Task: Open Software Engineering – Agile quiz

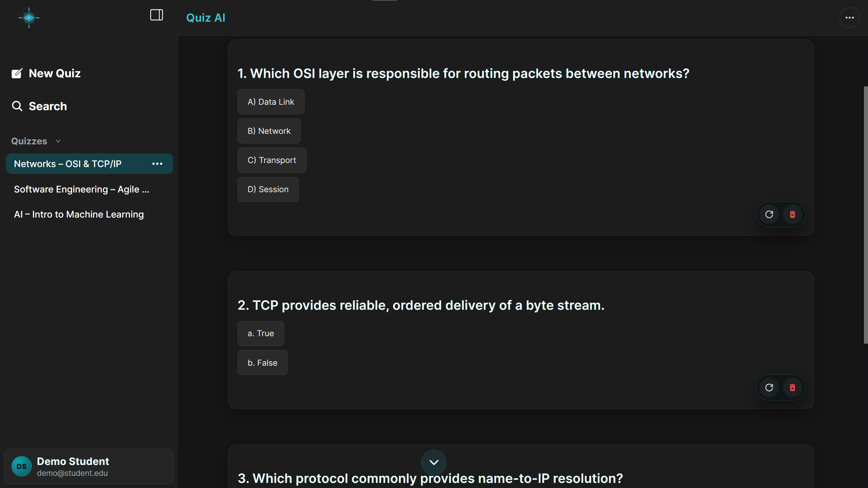Action: [x=81, y=189]
